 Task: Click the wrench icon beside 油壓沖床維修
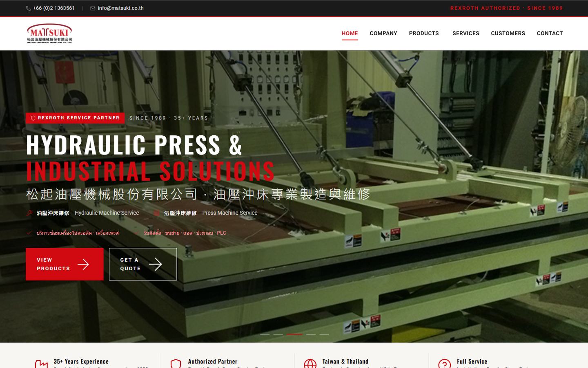(x=29, y=213)
